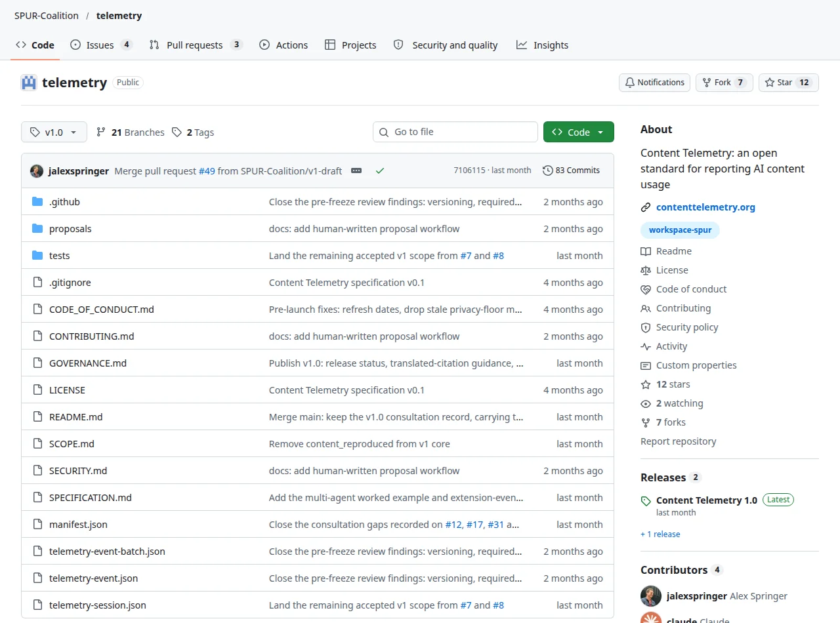This screenshot has width=840, height=623.
Task: Go to the Actions tab
Action: click(283, 45)
